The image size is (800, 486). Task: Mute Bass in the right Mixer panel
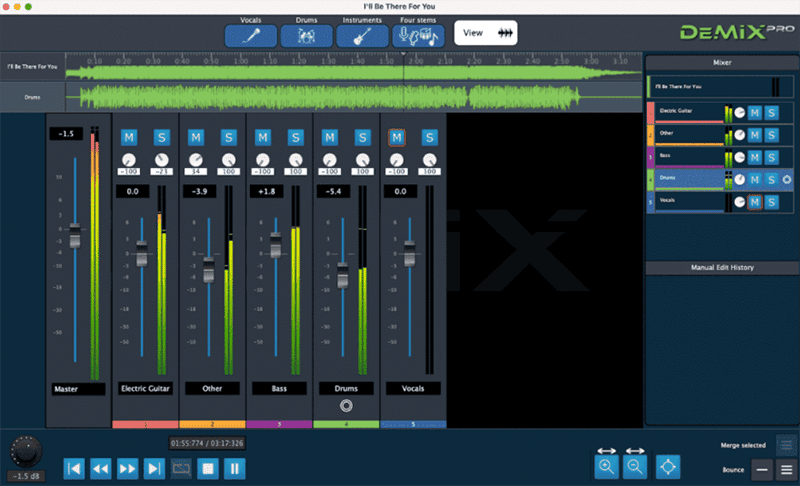pyautogui.click(x=755, y=158)
